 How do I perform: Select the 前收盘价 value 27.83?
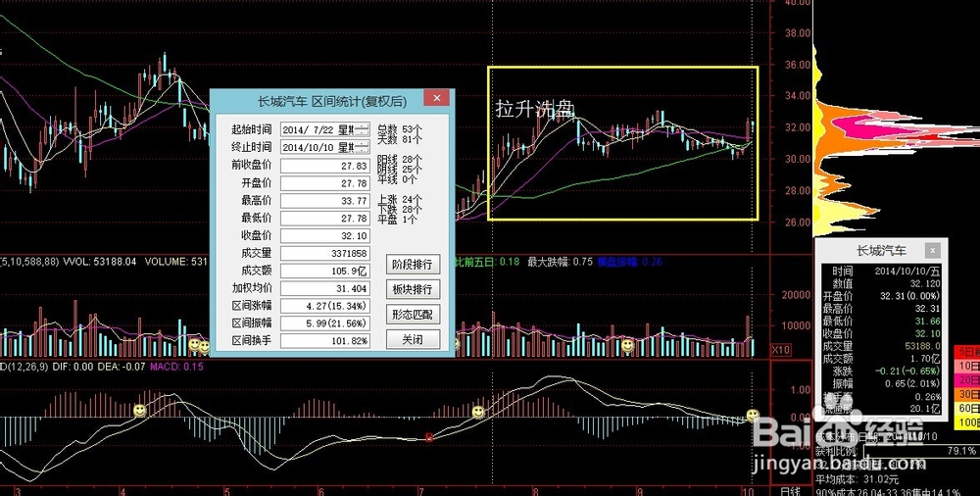[325, 166]
